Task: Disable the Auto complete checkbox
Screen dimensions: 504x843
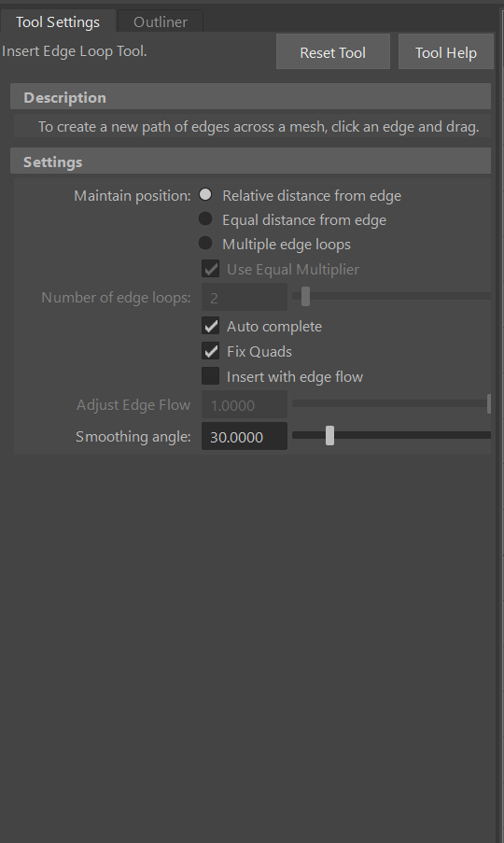Action: click(211, 326)
